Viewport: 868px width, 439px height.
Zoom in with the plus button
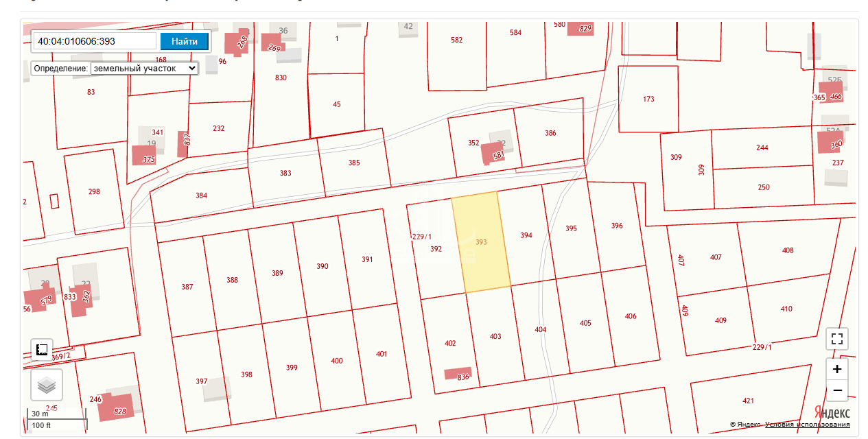click(x=836, y=369)
